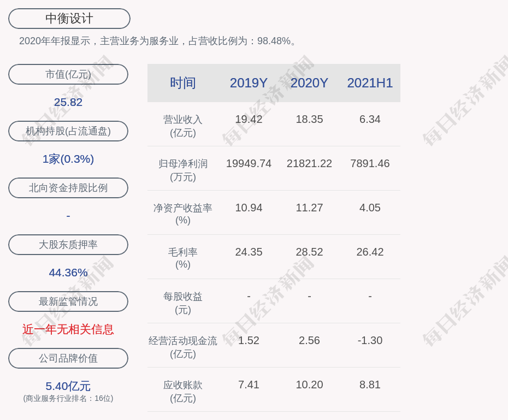Click ROE value 11.27
This screenshot has height=420, width=508.
(x=309, y=208)
